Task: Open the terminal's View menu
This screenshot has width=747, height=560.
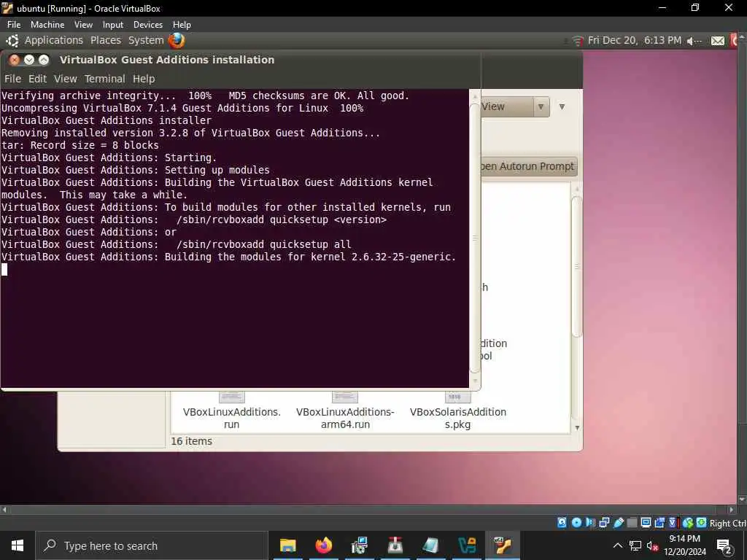Action: point(65,79)
